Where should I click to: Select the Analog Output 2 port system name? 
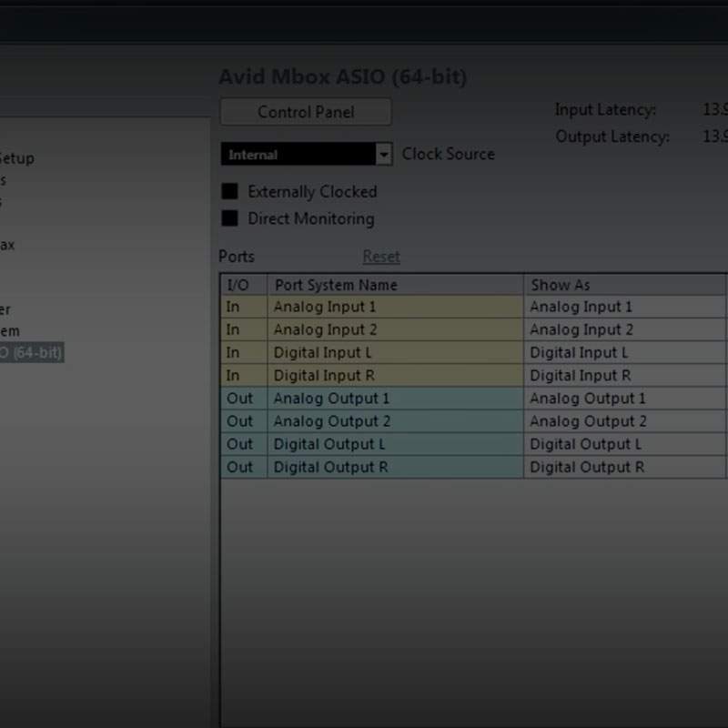pyautogui.click(x=396, y=421)
